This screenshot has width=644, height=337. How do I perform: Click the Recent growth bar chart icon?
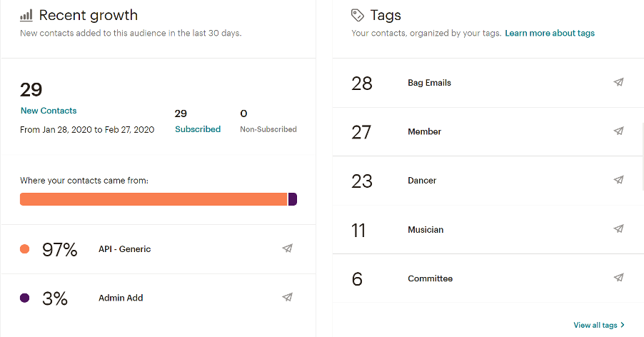click(x=26, y=15)
